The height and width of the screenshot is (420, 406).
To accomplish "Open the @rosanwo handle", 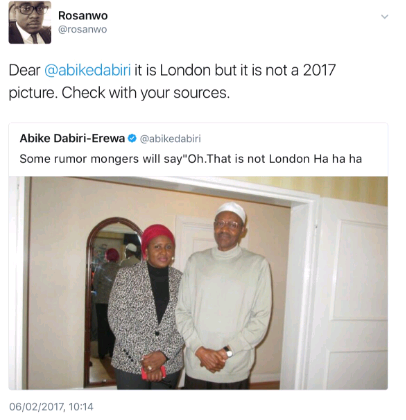I will pyautogui.click(x=83, y=30).
